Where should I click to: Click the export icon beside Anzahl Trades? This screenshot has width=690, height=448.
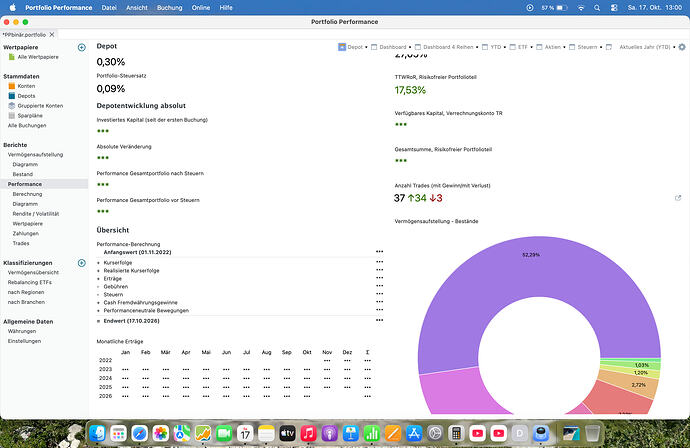pos(678,198)
